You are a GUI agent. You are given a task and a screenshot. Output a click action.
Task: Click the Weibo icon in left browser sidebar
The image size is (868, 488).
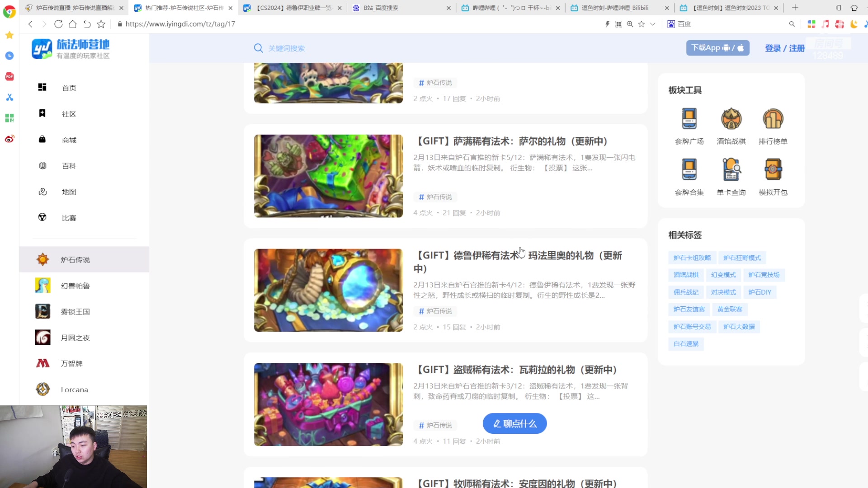[9, 139]
